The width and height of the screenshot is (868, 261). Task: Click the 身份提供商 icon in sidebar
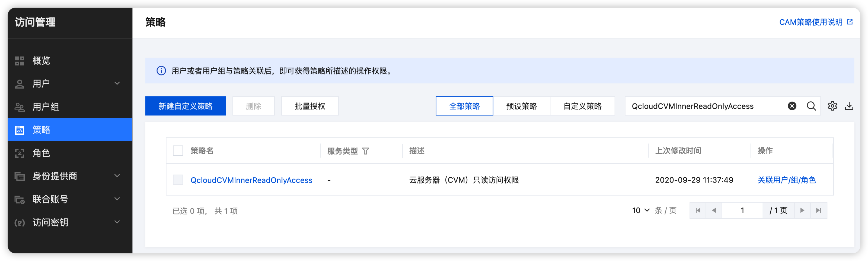tap(20, 176)
